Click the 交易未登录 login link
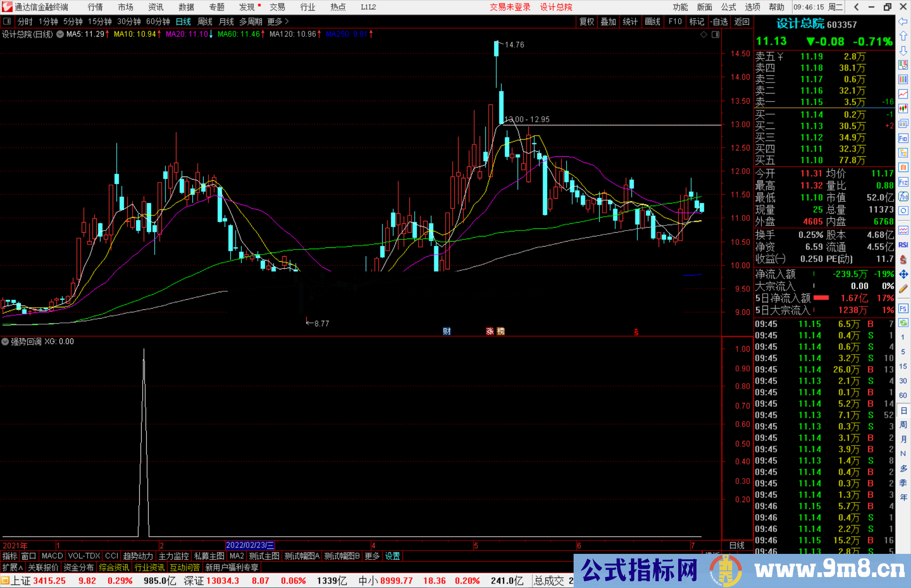Image resolution: width=911 pixels, height=588 pixels. (x=510, y=7)
